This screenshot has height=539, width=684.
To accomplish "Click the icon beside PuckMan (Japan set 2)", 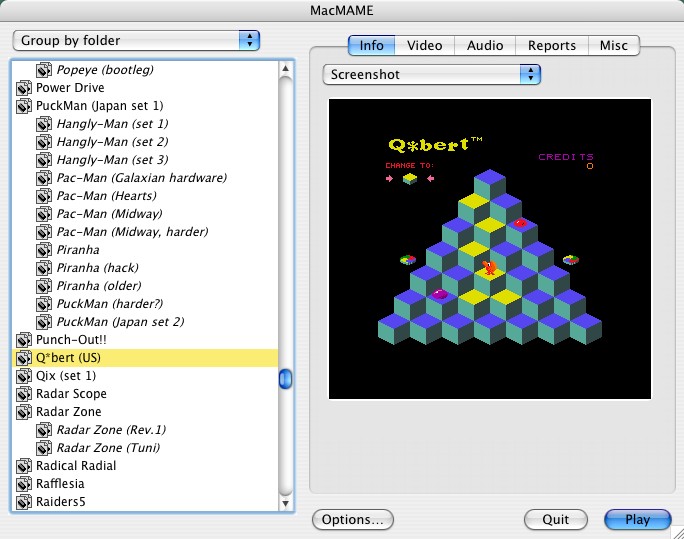I will click(44, 321).
